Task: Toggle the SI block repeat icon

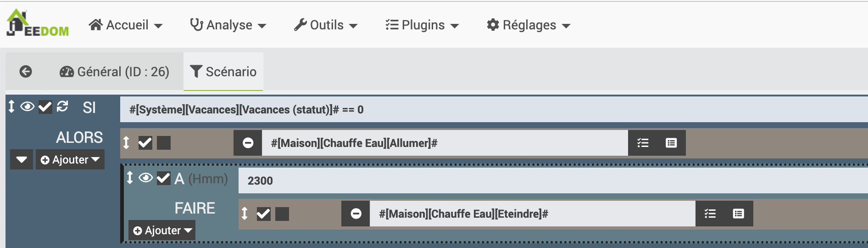Action: coord(62,107)
